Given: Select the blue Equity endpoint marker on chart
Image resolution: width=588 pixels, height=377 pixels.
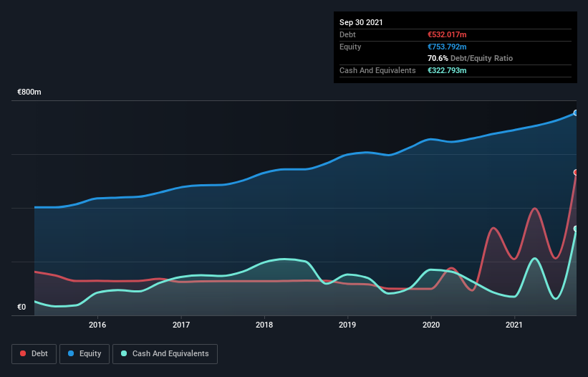Looking at the screenshot, I should pyautogui.click(x=576, y=113).
